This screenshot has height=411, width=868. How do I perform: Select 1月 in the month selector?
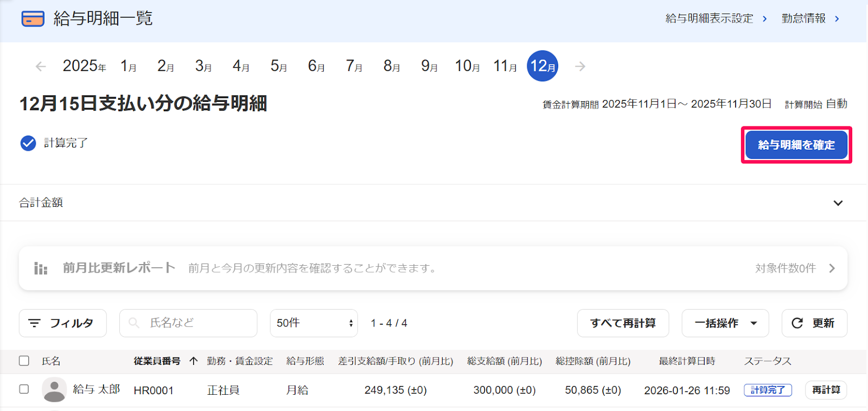click(129, 66)
